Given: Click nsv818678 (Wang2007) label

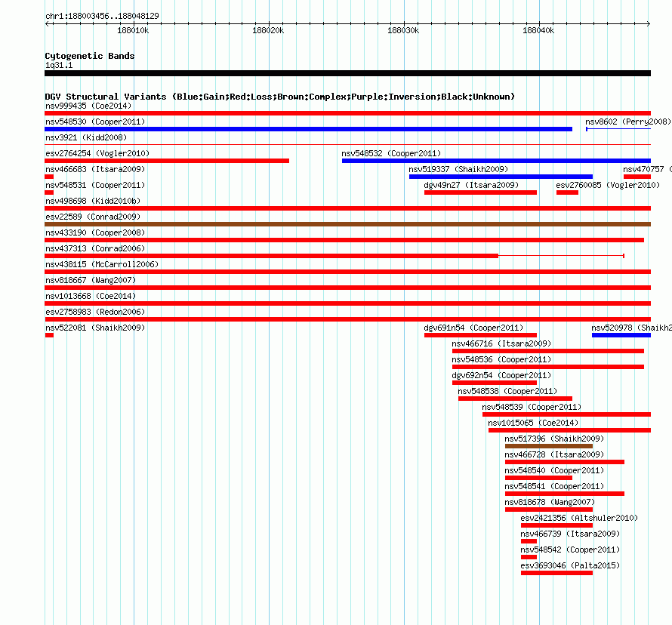Looking at the screenshot, I should [550, 502].
